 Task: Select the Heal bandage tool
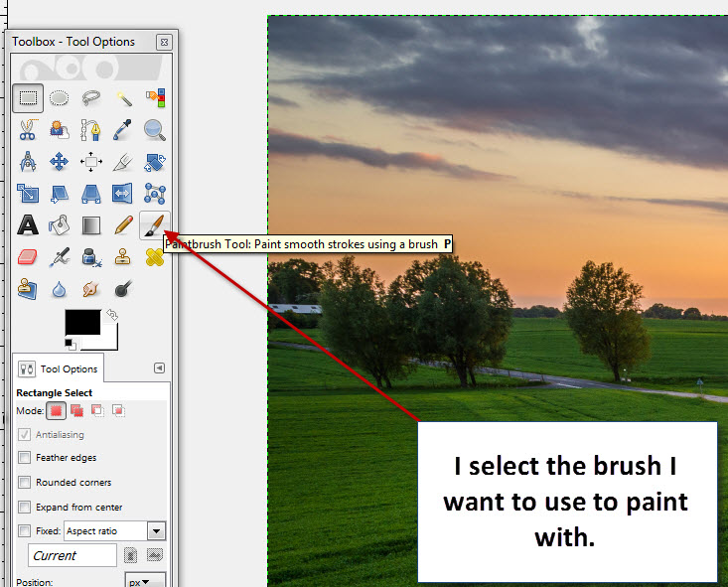click(155, 257)
